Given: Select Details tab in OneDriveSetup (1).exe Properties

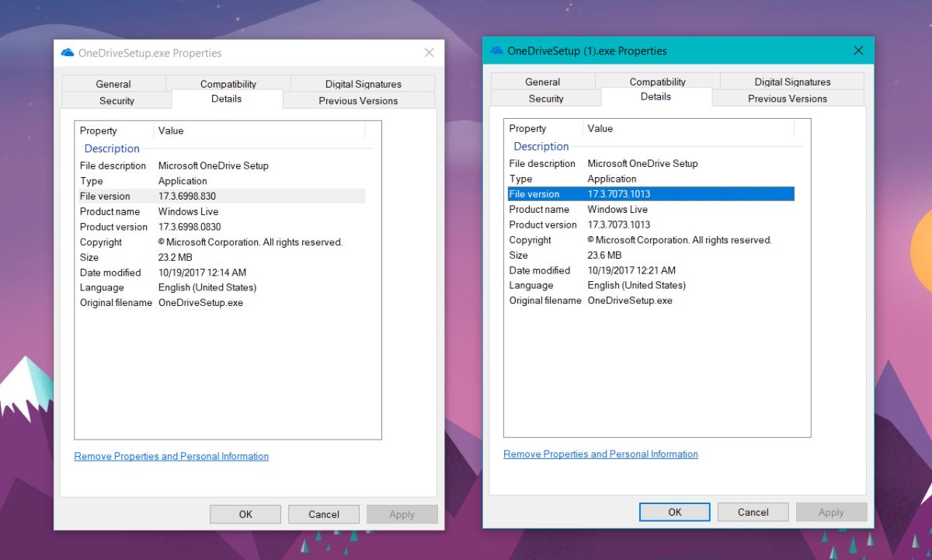Looking at the screenshot, I should (656, 96).
